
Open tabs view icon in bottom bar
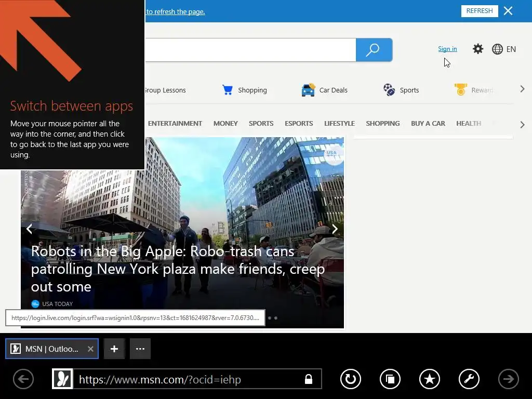(x=390, y=379)
